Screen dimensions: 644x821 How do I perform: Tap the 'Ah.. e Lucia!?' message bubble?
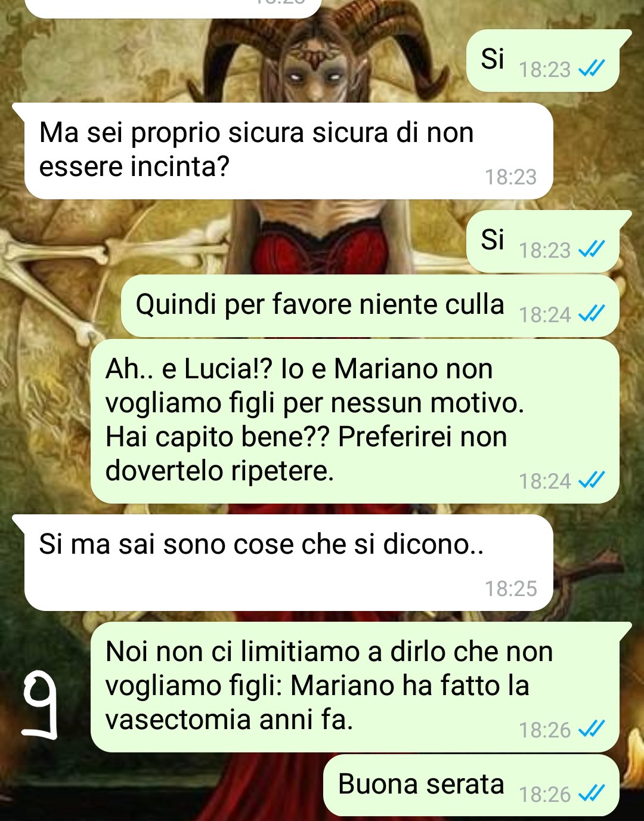(x=355, y=421)
